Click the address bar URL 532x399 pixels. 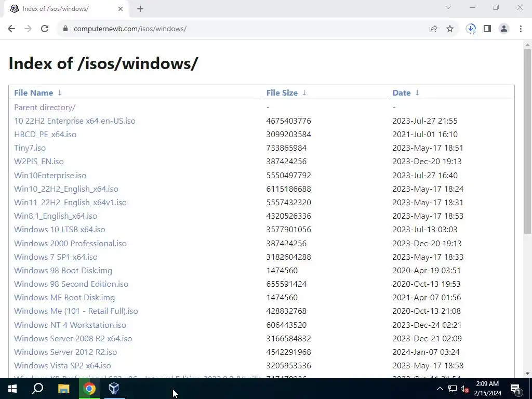[x=130, y=29]
